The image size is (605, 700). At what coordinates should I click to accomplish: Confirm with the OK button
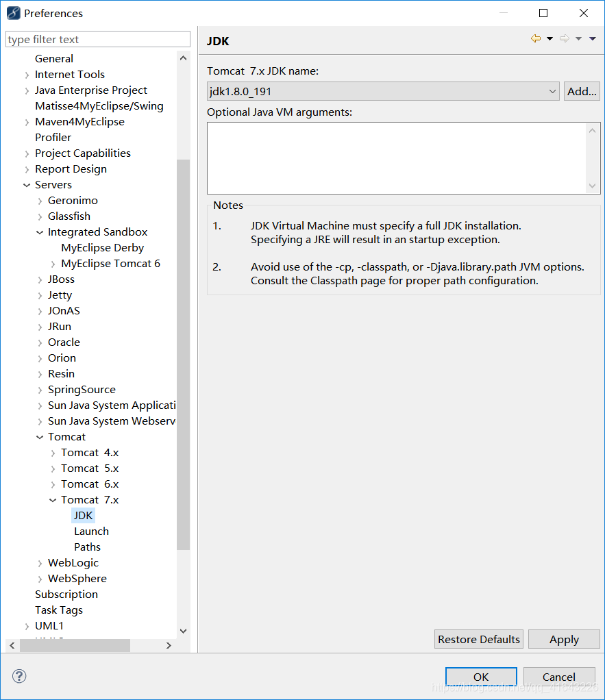[x=481, y=677]
